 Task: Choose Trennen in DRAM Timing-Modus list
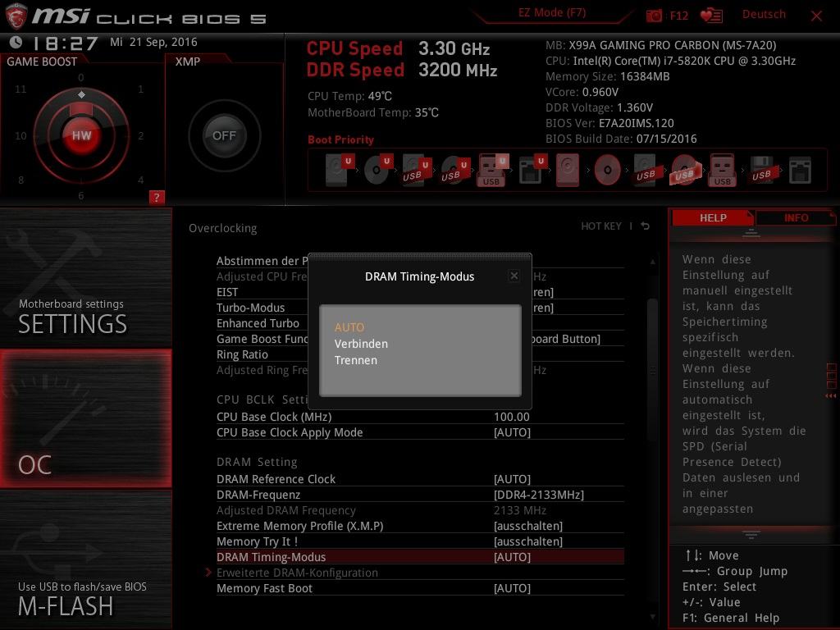(356, 360)
